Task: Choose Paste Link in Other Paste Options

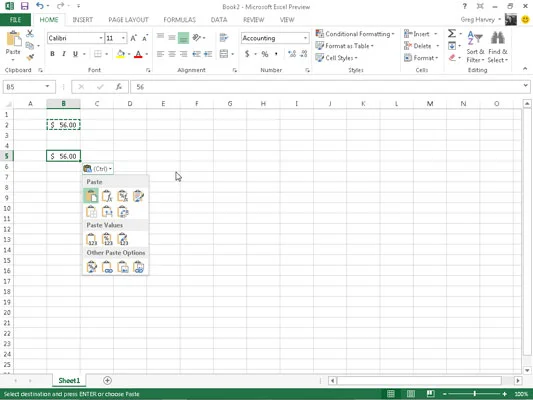Action: (107, 267)
